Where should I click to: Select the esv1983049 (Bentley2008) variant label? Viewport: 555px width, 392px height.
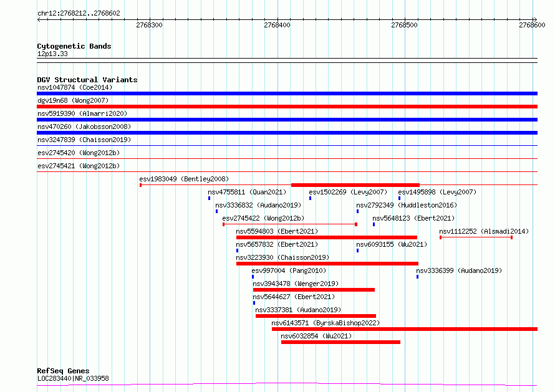pyautogui.click(x=184, y=179)
